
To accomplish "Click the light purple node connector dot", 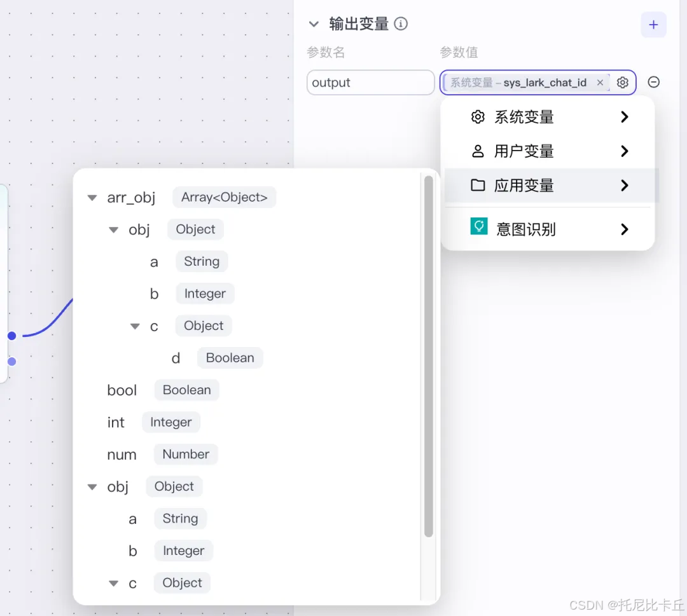I will pyautogui.click(x=12, y=362).
